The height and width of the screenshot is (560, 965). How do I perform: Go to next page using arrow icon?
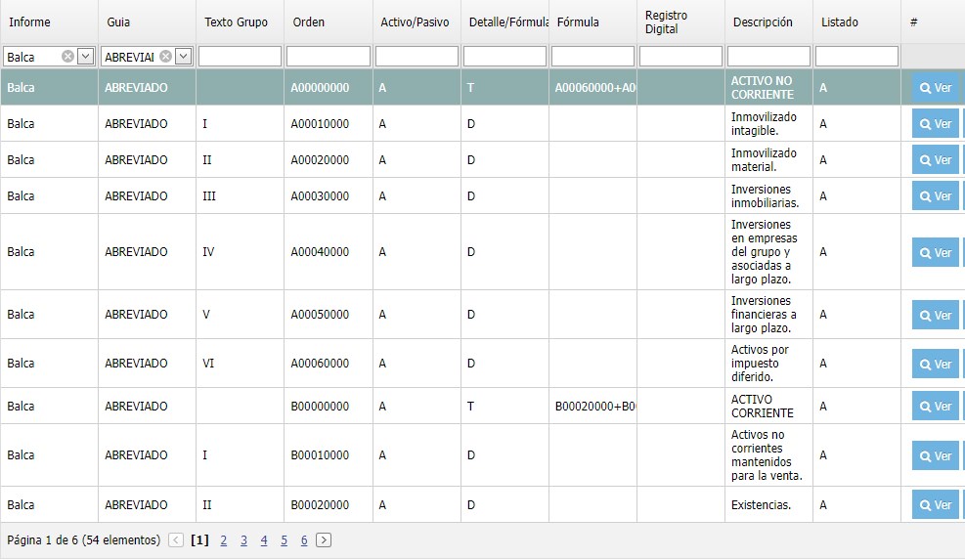(x=324, y=540)
